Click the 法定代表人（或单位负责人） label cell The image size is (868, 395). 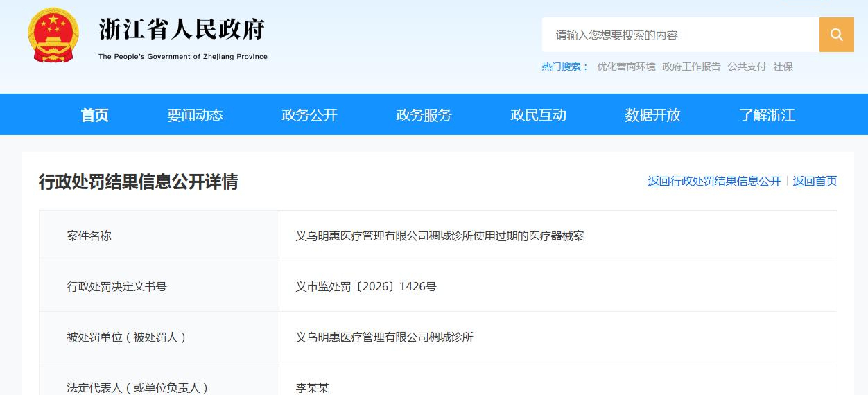pos(159,378)
